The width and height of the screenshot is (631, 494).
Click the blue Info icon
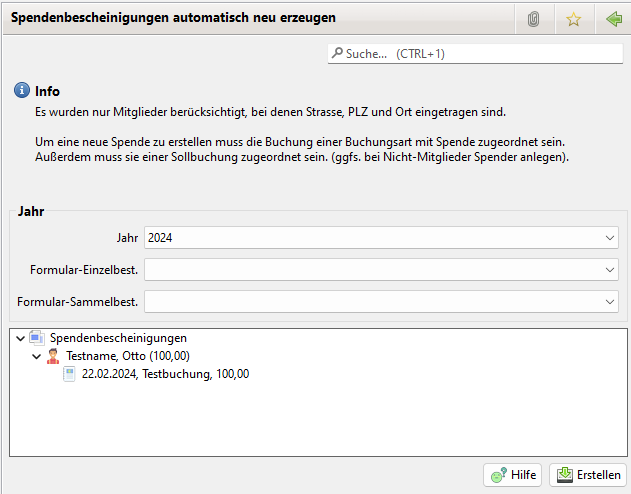coord(22,91)
